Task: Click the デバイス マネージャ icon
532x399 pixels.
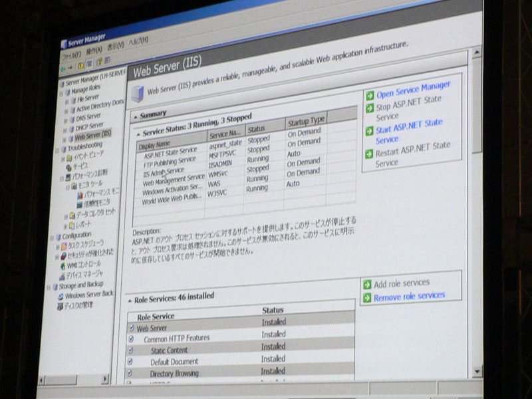Action: point(62,277)
